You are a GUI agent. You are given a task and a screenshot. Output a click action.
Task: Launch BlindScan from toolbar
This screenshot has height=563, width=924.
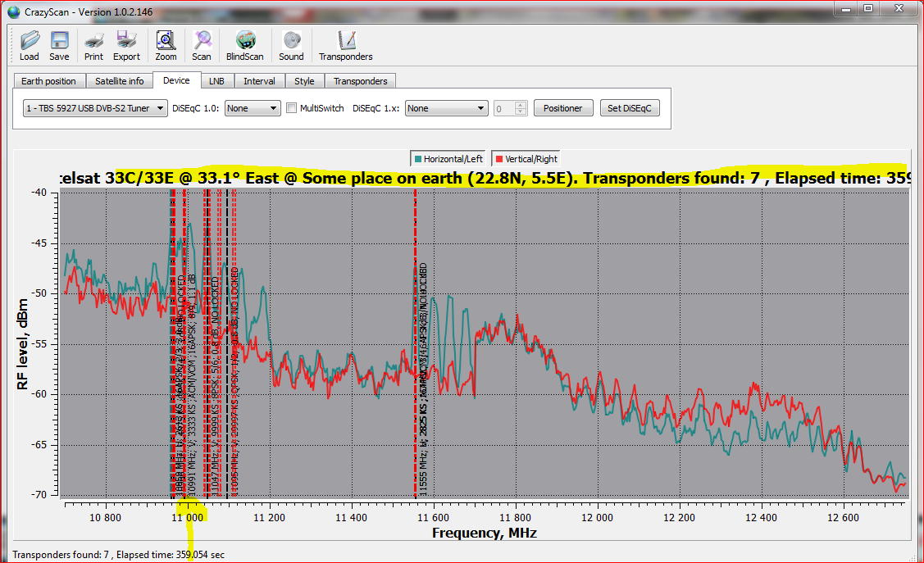245,41
